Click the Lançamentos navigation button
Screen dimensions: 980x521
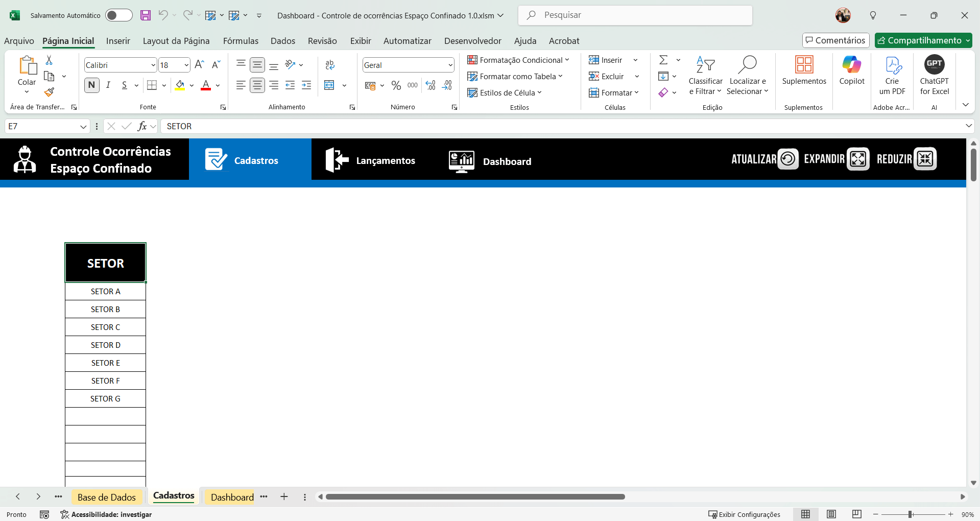point(371,161)
